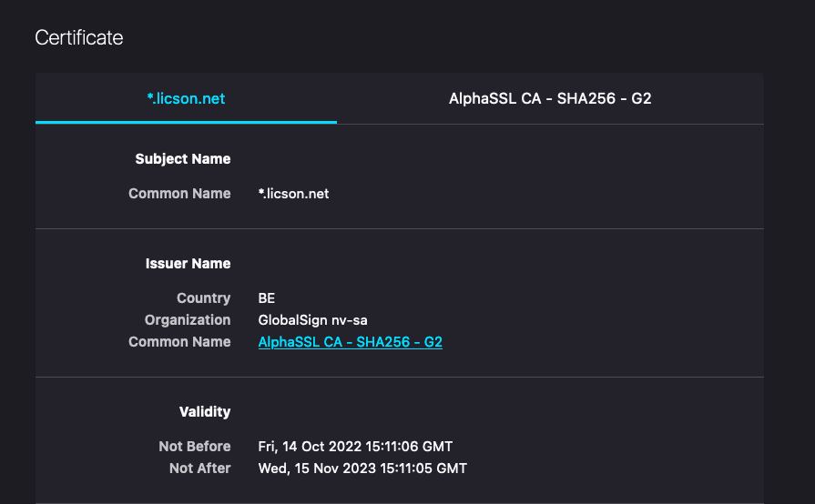815x504 pixels.
Task: Click the Organization field label
Action: coord(188,320)
